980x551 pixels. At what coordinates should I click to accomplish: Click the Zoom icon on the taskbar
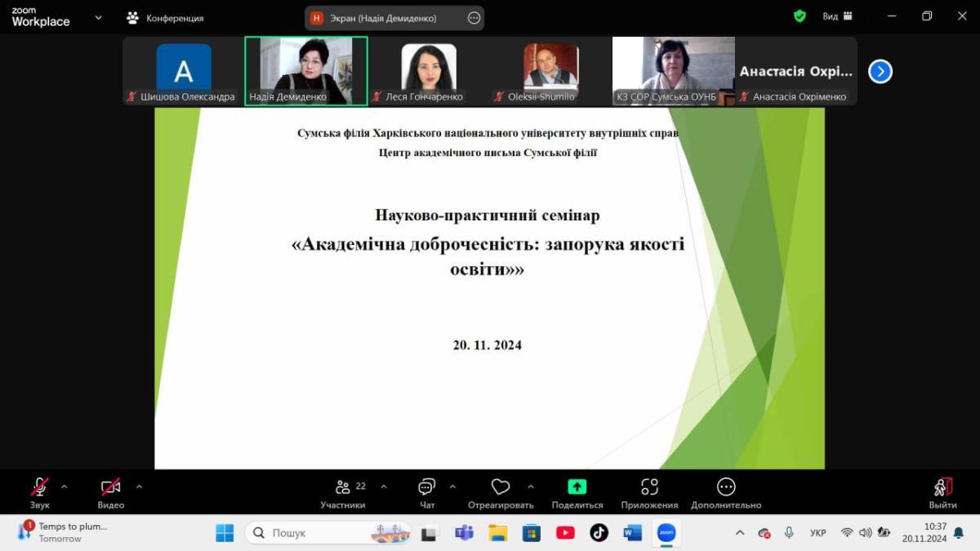click(666, 533)
